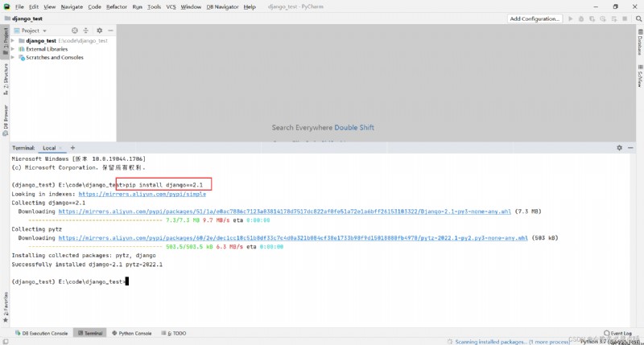Open the VCS menu

171,7
